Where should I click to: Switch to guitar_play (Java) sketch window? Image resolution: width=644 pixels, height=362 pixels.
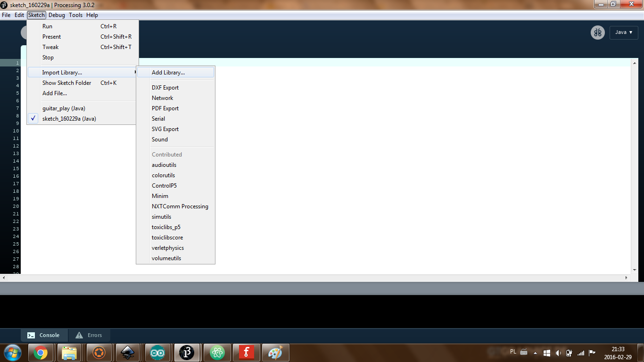[x=83, y=108]
